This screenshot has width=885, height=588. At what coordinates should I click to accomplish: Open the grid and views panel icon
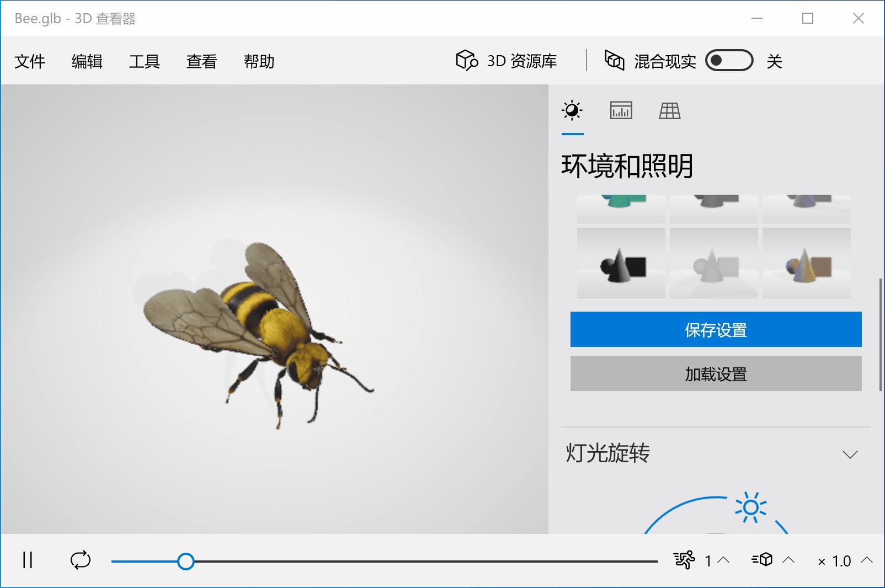tap(669, 110)
